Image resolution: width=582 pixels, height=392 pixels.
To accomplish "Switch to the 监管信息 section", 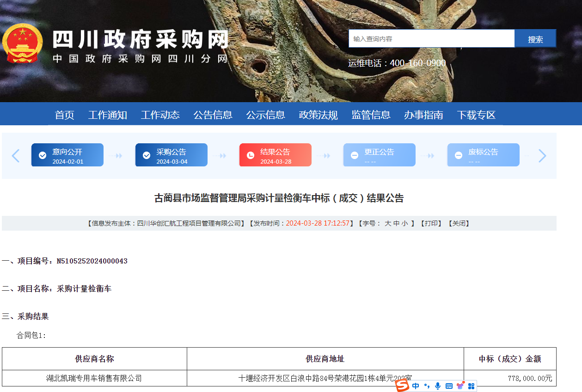I will pos(371,115).
